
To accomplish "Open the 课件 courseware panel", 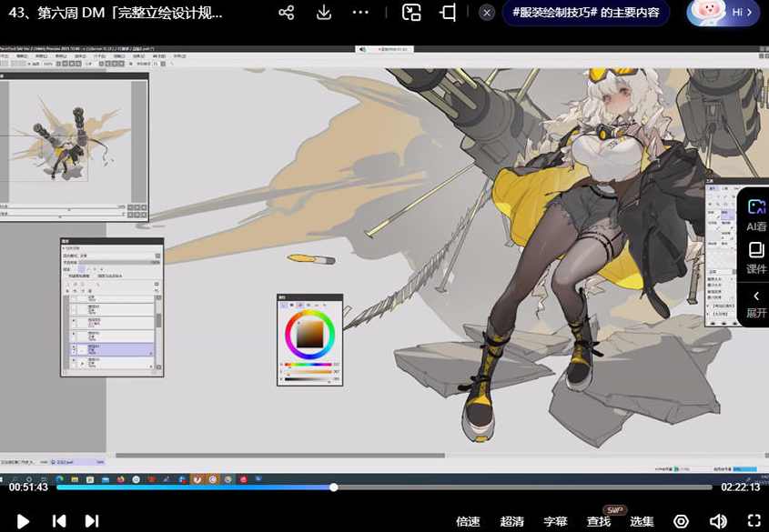I will click(755, 257).
